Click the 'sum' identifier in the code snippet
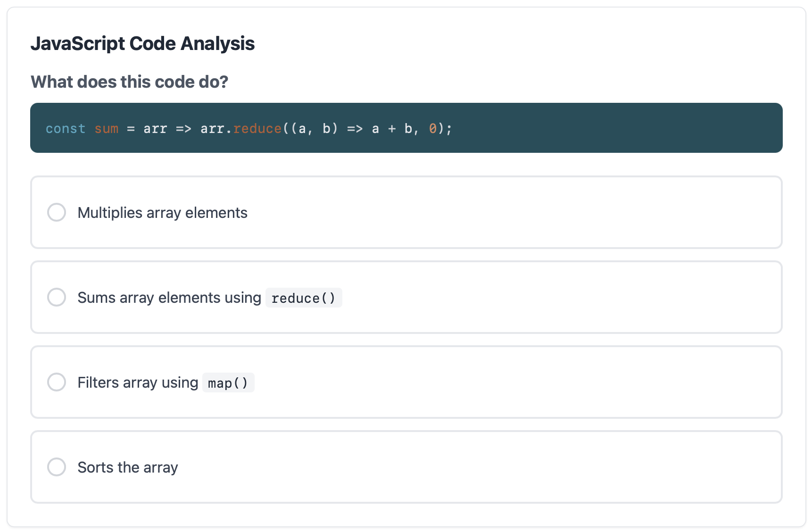 tap(107, 129)
